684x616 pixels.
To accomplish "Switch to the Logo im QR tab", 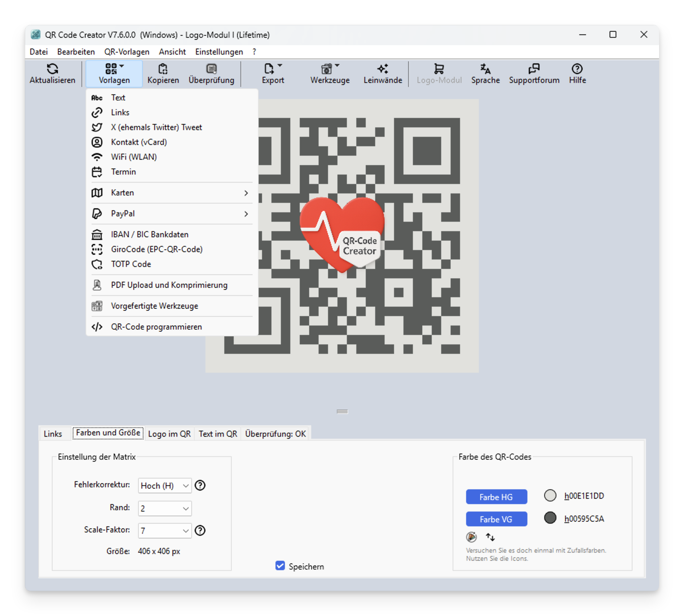I will (169, 434).
